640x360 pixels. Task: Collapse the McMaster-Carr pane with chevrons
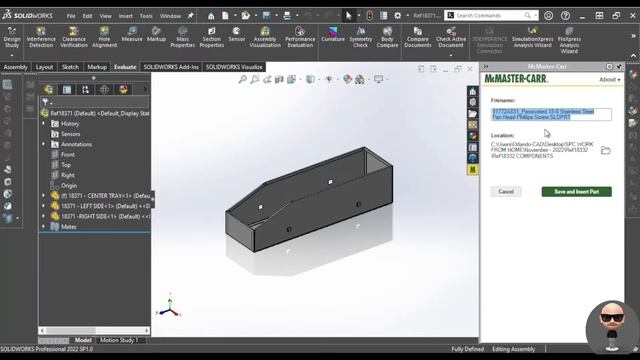(x=486, y=67)
